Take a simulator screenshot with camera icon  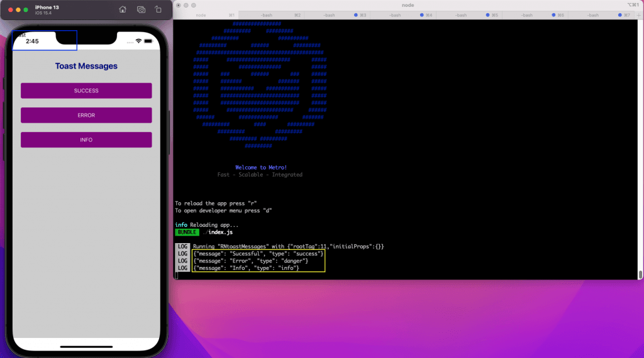click(141, 9)
